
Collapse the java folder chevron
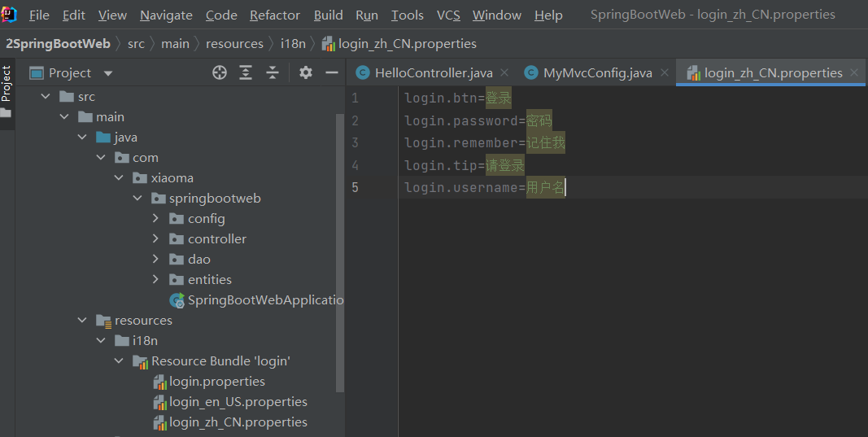pyautogui.click(x=82, y=138)
